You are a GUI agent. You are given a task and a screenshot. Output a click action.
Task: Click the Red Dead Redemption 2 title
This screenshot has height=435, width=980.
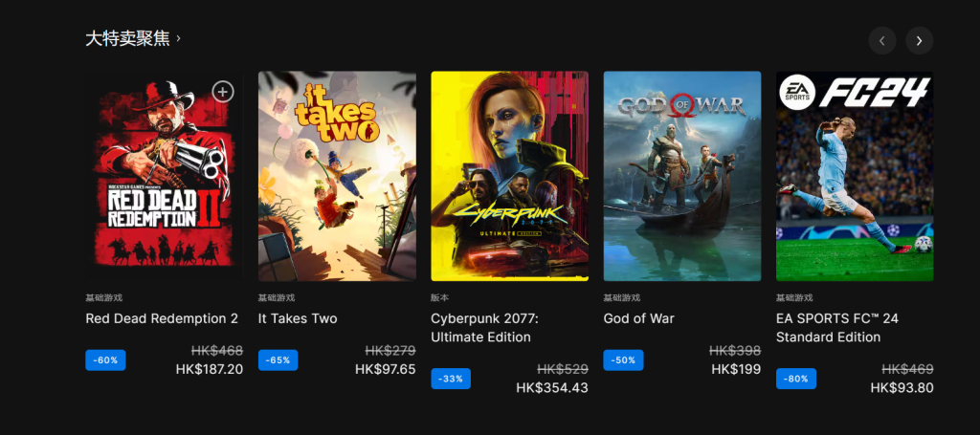tap(162, 318)
